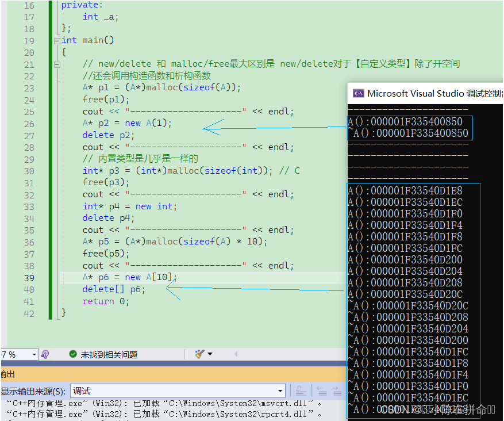Click line number 39 in the gutter
504x421 pixels.
[29, 278]
